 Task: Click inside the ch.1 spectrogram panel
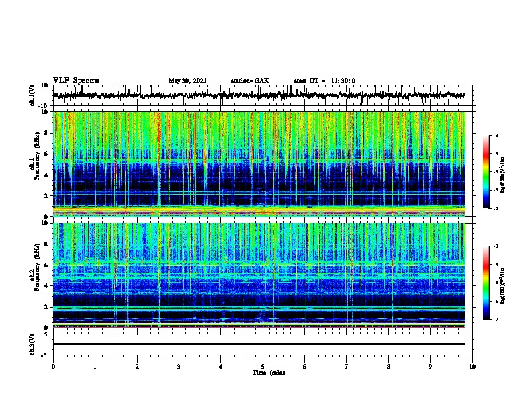tap(259, 164)
